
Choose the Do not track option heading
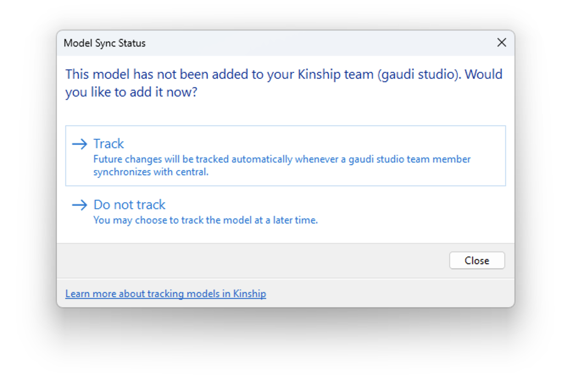129,205
